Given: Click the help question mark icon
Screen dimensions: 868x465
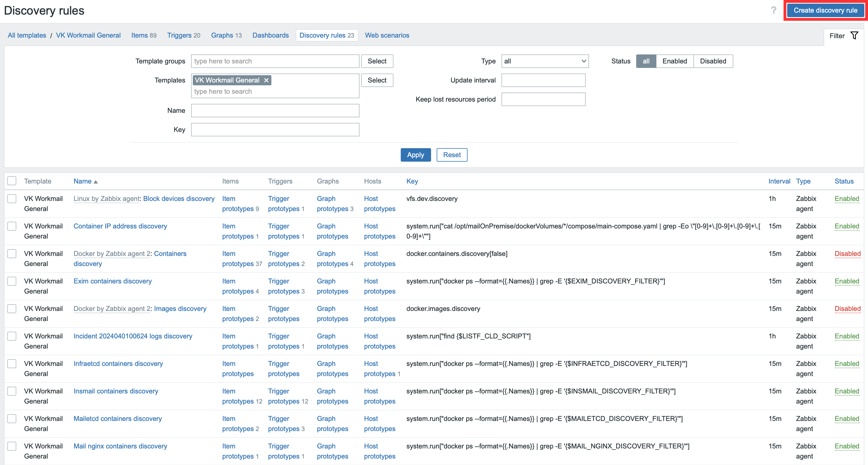Looking at the screenshot, I should tap(773, 10).
